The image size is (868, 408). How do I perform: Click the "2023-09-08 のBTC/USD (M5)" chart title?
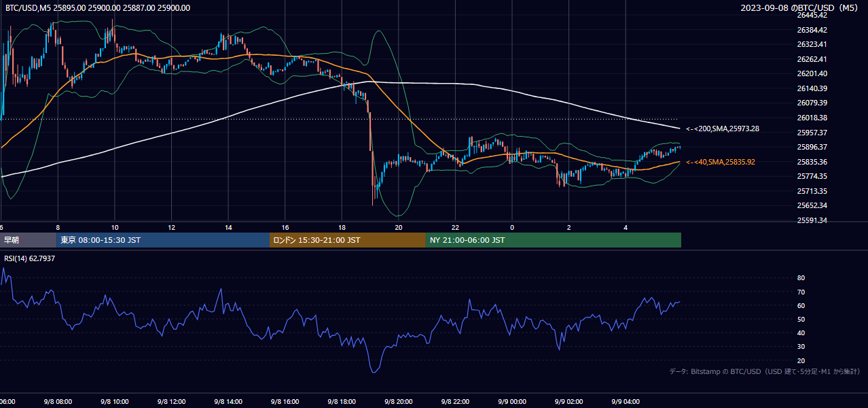pyautogui.click(x=799, y=8)
